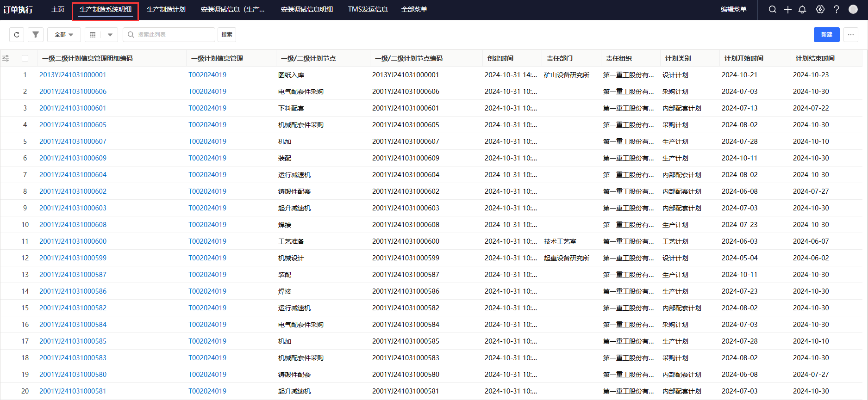Open record link 2013YJ241031000001
Viewport: 868px width, 400px height.
[x=73, y=75]
